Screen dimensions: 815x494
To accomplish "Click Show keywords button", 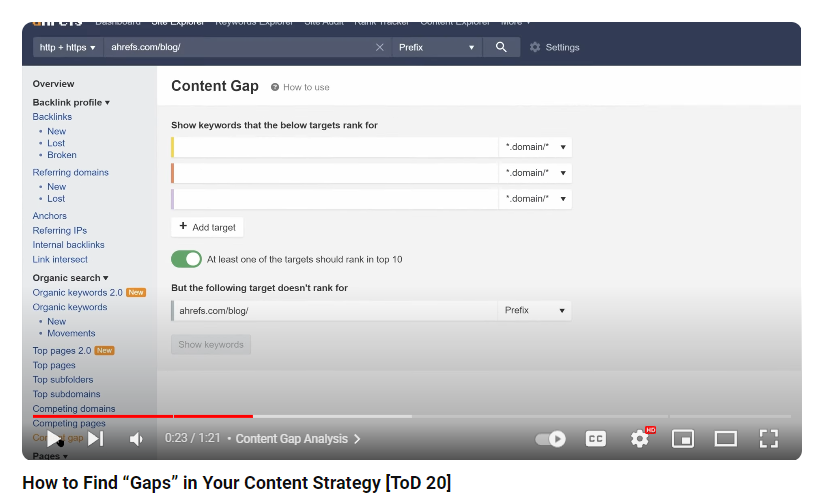I will [x=211, y=345].
